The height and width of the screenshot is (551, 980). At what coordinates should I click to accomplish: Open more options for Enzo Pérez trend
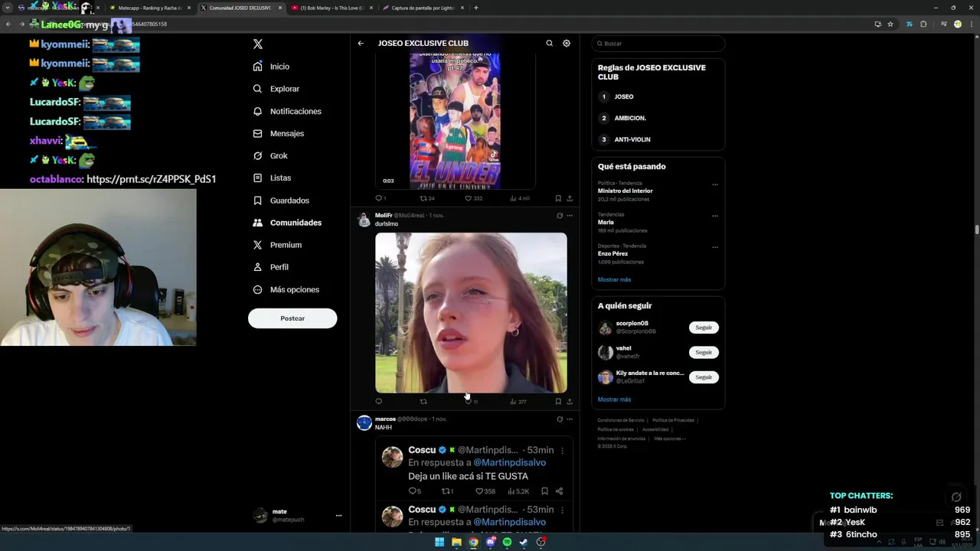pos(715,247)
